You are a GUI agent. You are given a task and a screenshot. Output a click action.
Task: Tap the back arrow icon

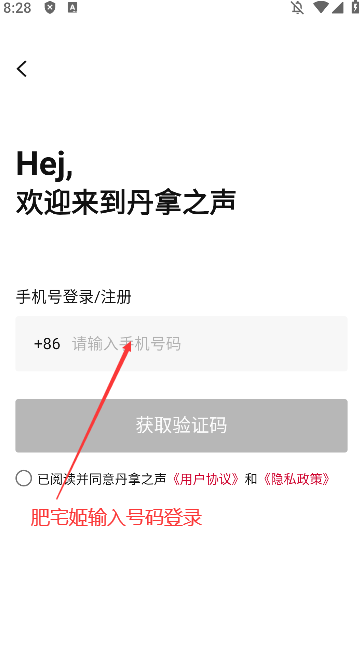(22, 69)
